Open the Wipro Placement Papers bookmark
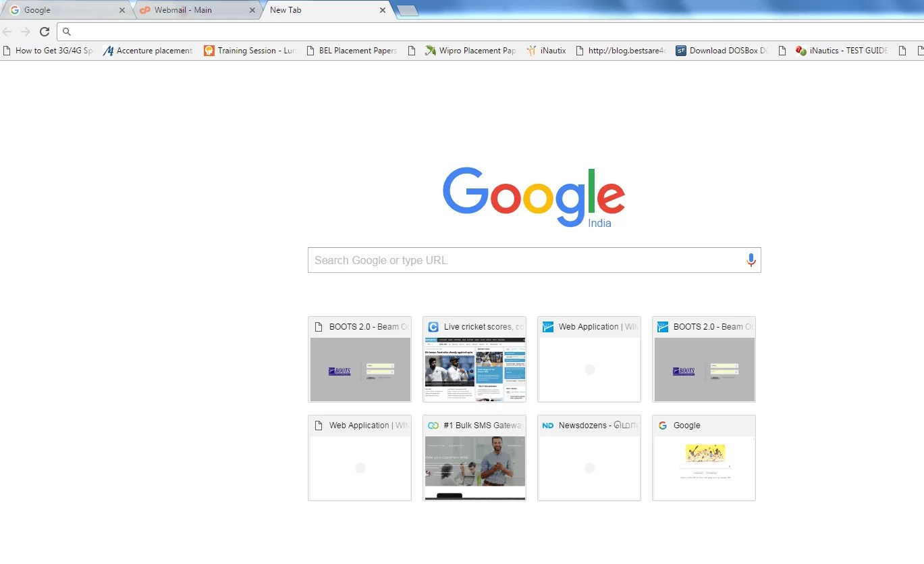Screen dimensions: 924x564 tap(470, 51)
